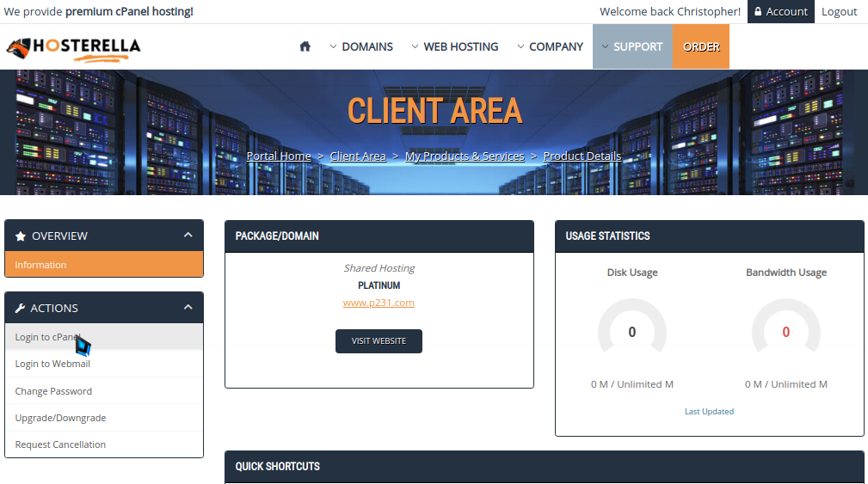Go to the Order page
The height and width of the screenshot is (484, 868).
tap(700, 46)
